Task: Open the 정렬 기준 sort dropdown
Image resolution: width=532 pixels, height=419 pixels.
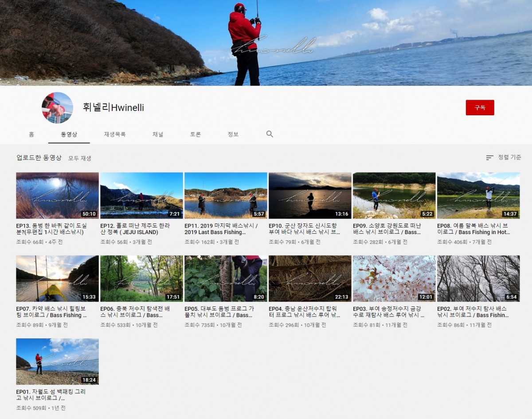Action: pyautogui.click(x=504, y=157)
